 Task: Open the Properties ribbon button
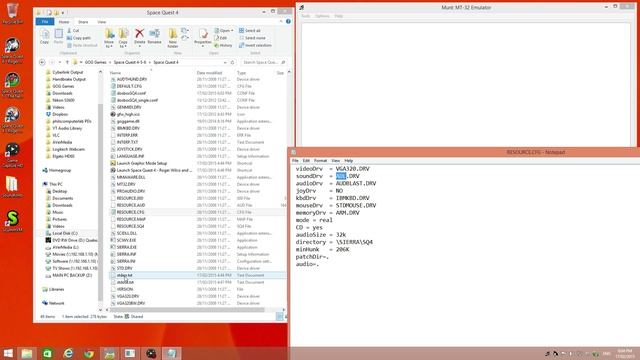[203, 37]
